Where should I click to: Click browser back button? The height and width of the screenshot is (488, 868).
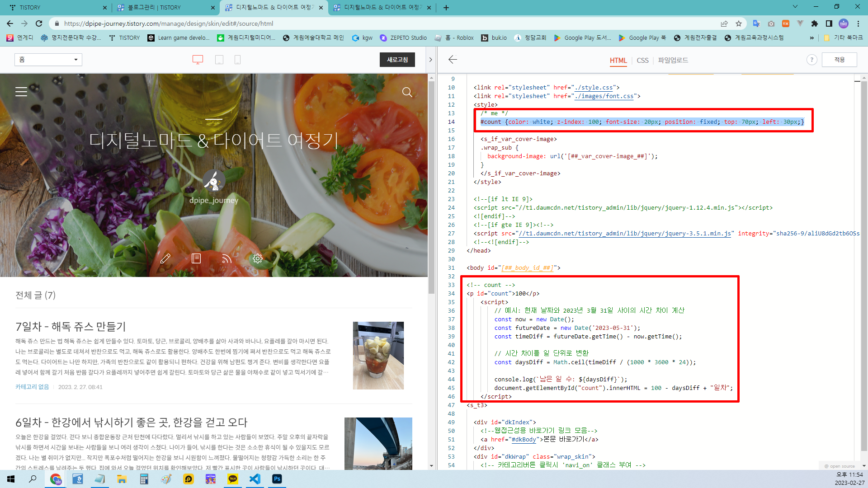tap(10, 23)
